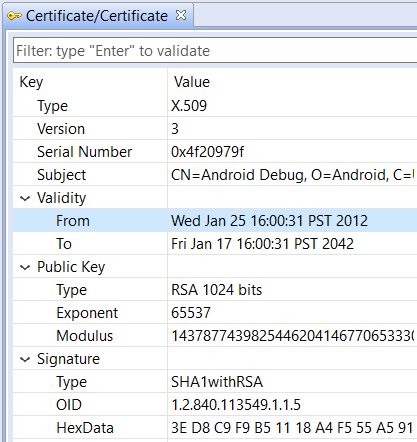Select the Modulus row
Screen dimensions: 417x442
pos(215,336)
